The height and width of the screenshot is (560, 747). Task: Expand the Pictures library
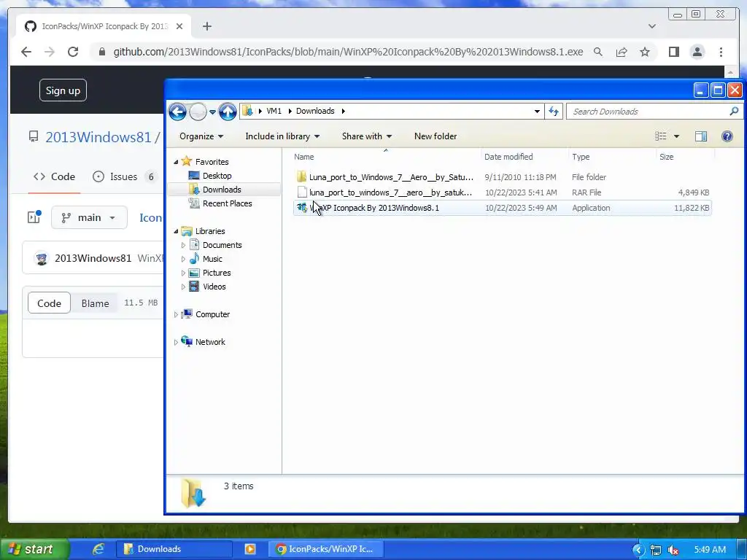pyautogui.click(x=183, y=273)
